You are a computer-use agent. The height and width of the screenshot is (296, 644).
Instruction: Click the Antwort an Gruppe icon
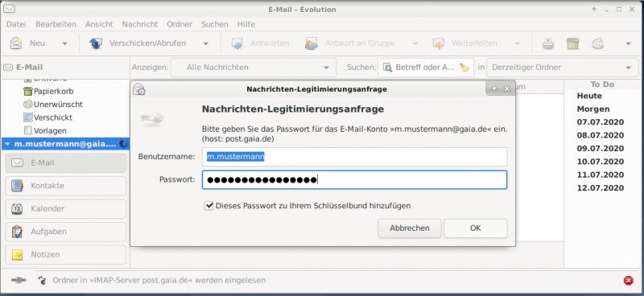point(312,43)
